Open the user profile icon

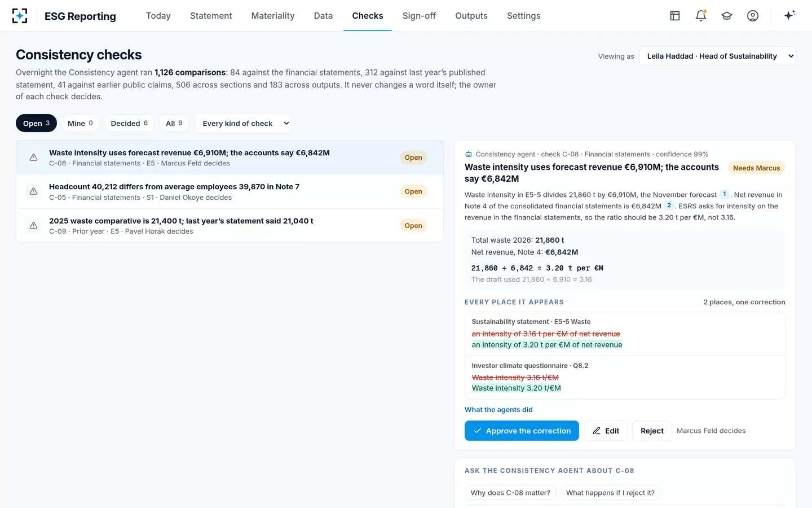click(753, 16)
